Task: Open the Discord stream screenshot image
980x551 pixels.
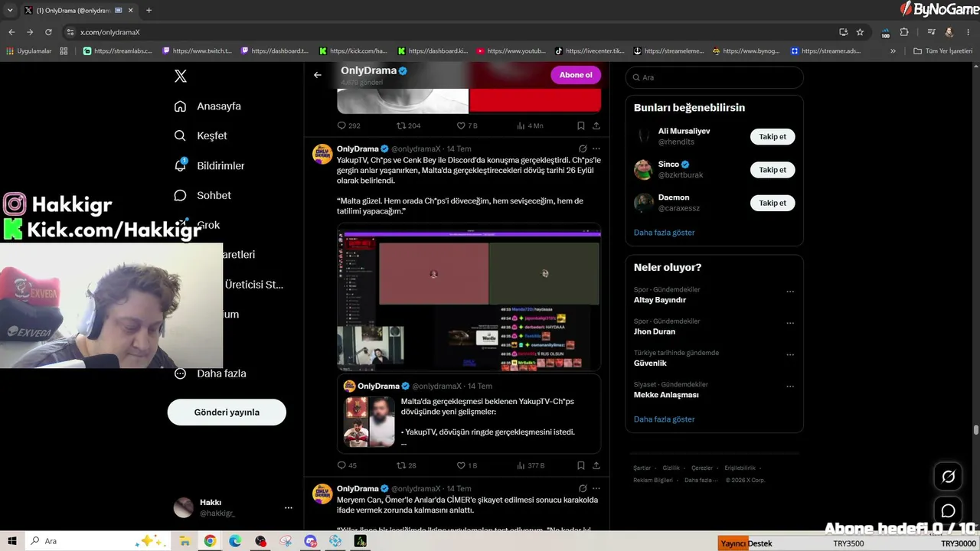Action: tap(469, 297)
